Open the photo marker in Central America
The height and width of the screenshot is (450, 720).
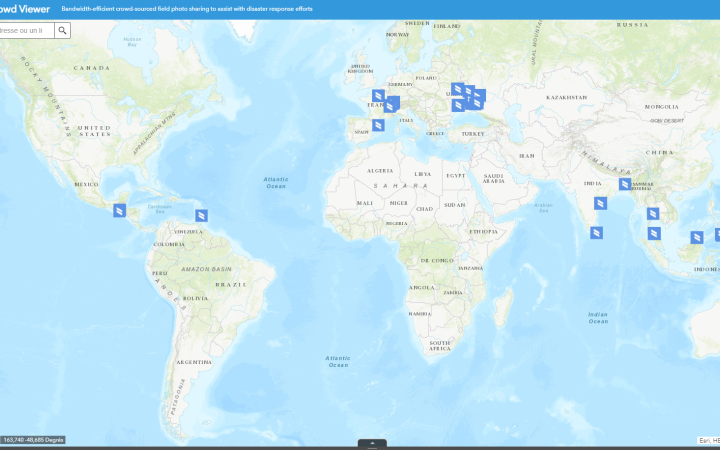click(x=119, y=211)
